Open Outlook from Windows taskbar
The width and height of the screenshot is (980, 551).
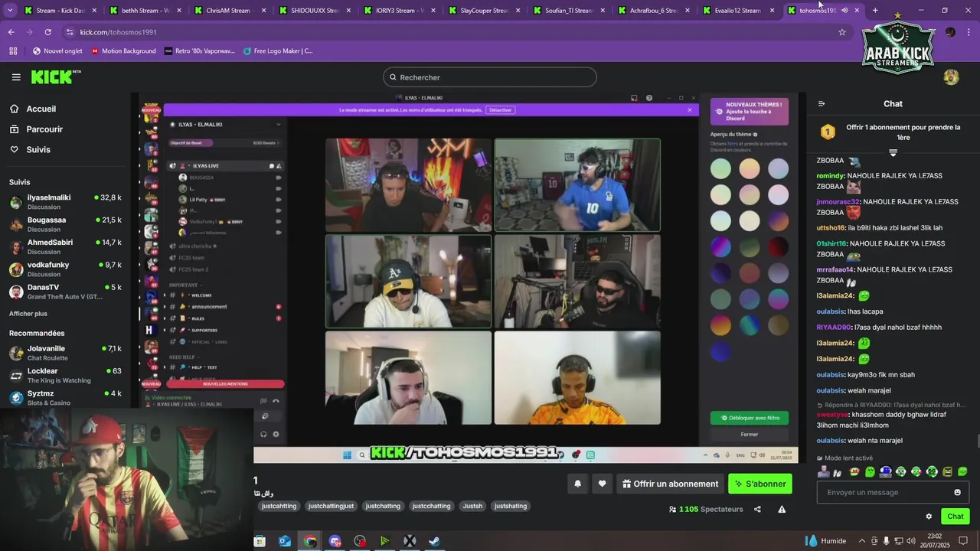tap(285, 541)
